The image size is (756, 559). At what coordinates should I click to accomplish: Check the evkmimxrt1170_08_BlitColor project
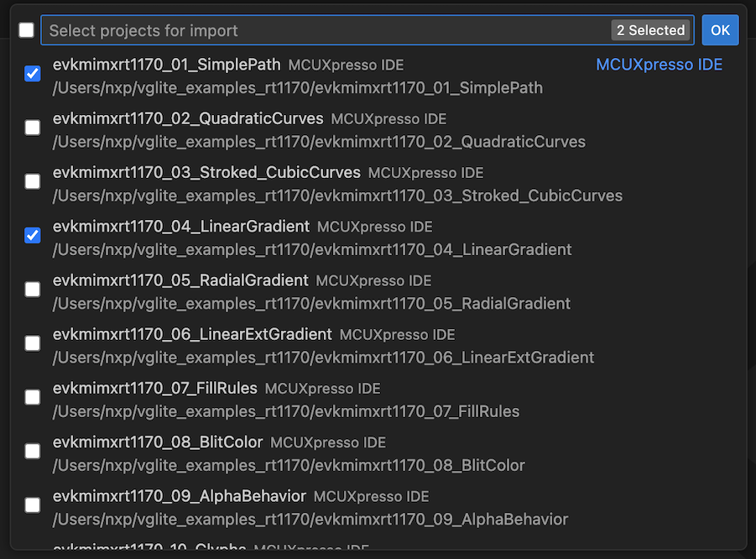pos(31,451)
